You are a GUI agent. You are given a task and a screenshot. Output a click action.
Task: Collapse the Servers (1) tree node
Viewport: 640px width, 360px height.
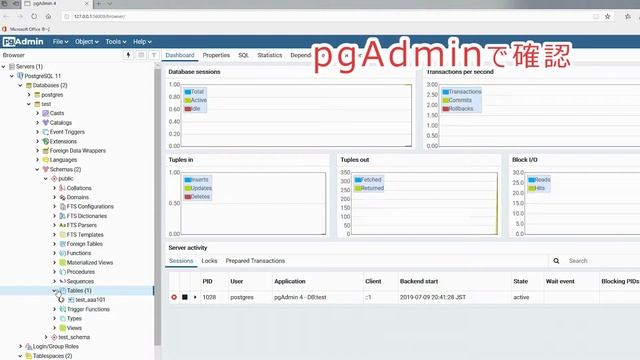[4, 67]
